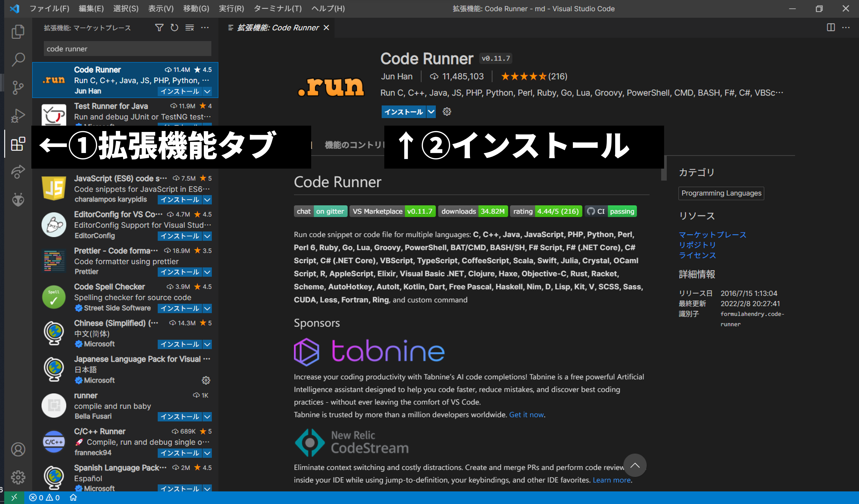Open the 移動(G) menu

point(196,9)
